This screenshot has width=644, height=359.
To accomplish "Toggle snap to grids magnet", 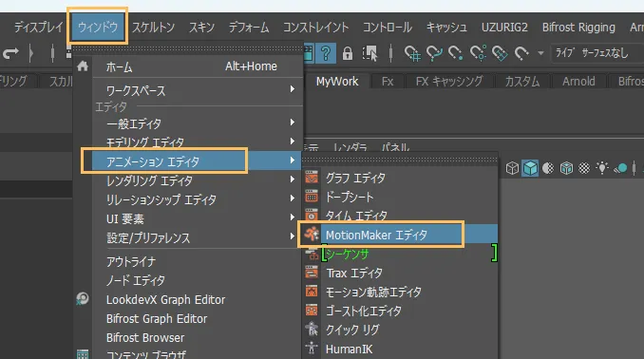I will (x=412, y=53).
